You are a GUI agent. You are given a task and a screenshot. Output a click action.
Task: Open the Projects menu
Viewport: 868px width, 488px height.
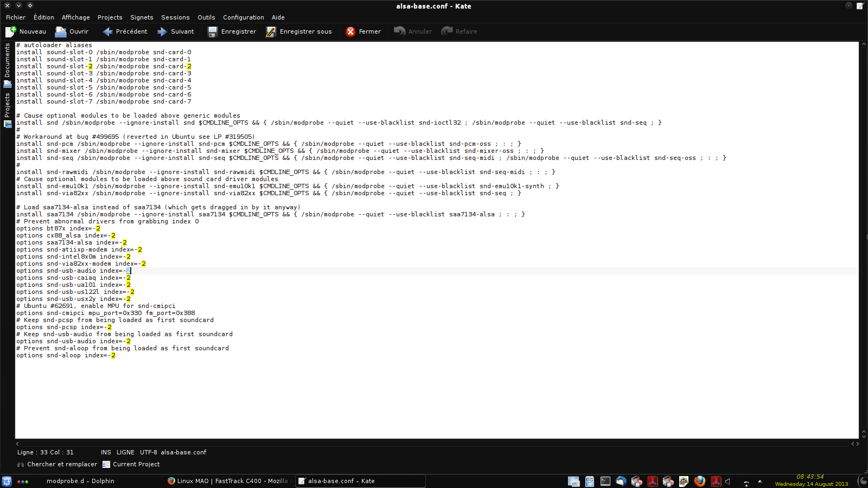click(110, 17)
